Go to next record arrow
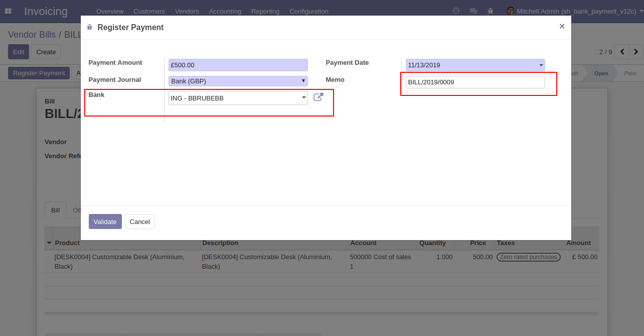This screenshot has height=336, width=644. pos(636,52)
